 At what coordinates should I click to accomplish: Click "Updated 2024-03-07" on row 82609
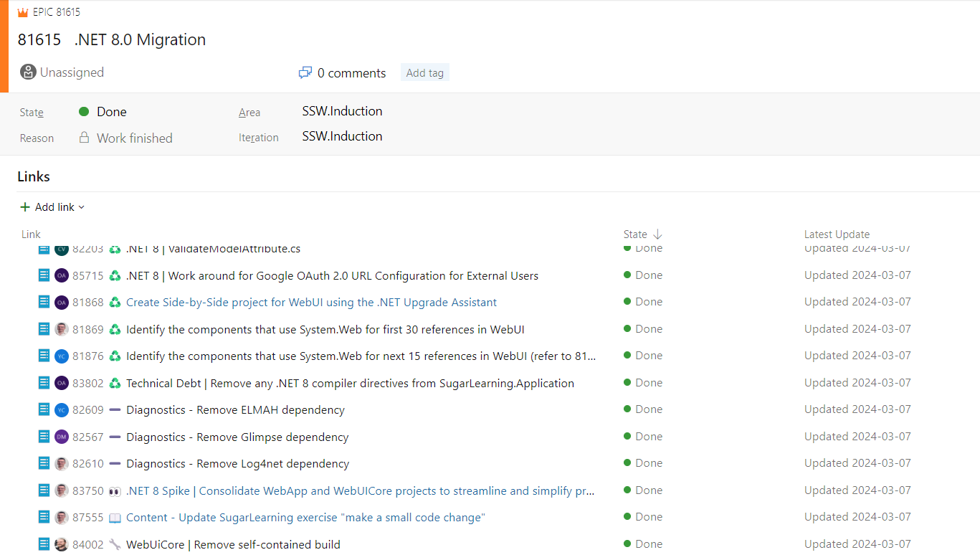[x=857, y=409]
